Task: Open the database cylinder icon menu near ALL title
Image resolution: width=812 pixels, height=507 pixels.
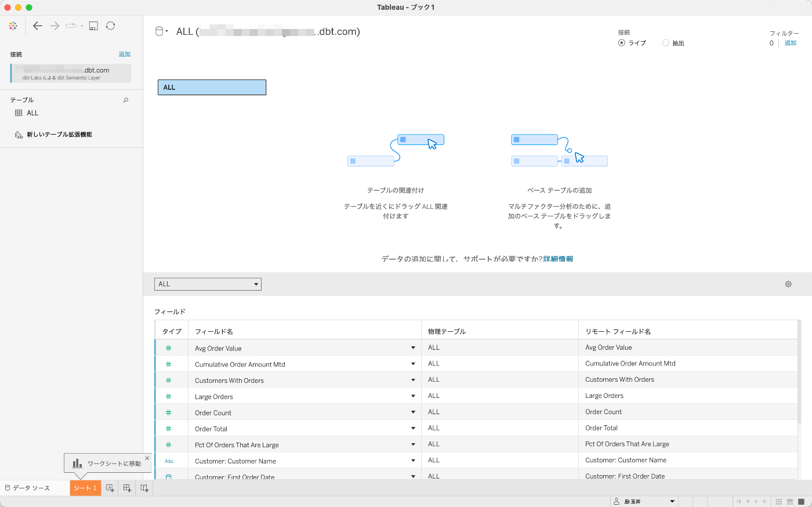Action: [161, 31]
